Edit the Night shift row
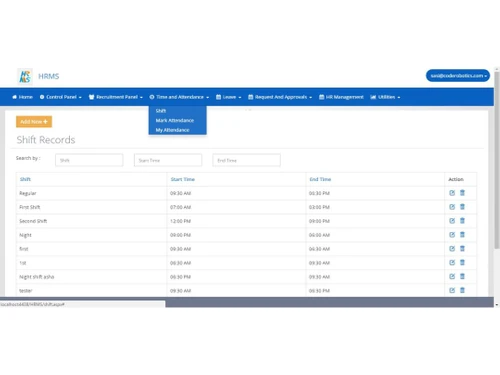 coord(452,235)
